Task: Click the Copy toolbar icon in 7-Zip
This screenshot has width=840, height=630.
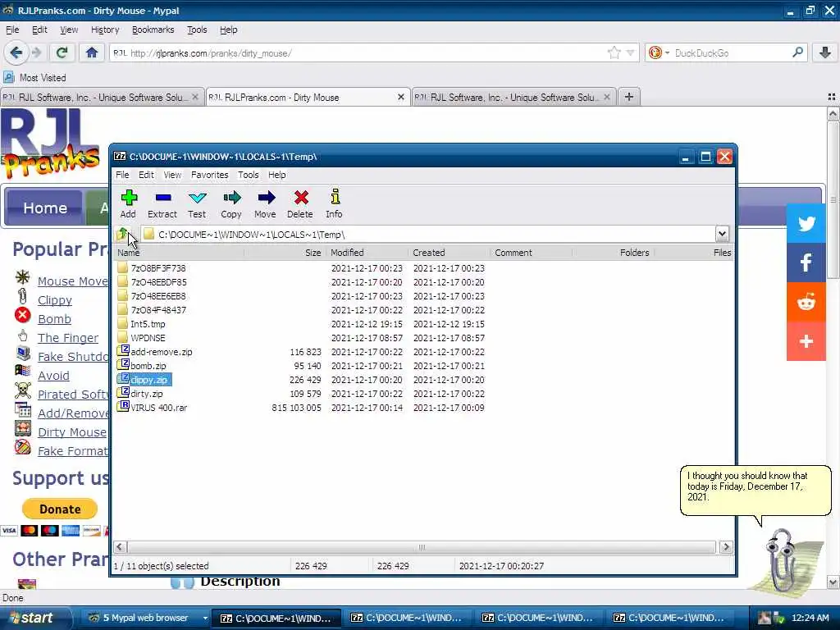Action: click(231, 203)
